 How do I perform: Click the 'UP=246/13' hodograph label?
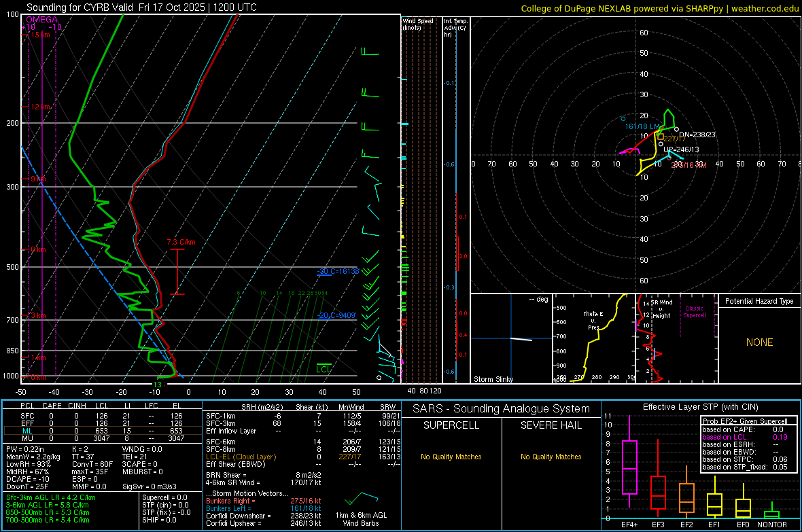pyautogui.click(x=681, y=149)
